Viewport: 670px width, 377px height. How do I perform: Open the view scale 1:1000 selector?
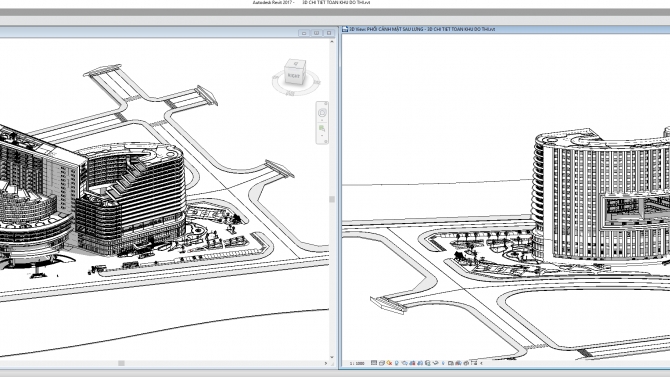coord(357,363)
